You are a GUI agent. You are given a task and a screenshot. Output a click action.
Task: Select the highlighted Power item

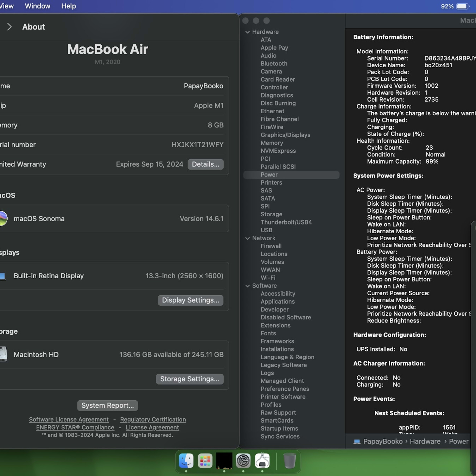point(291,175)
